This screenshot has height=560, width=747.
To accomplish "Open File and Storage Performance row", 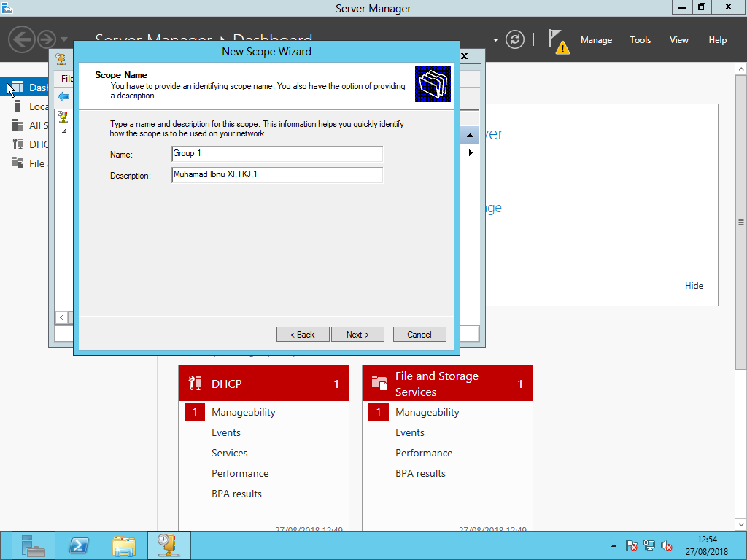I will click(424, 453).
